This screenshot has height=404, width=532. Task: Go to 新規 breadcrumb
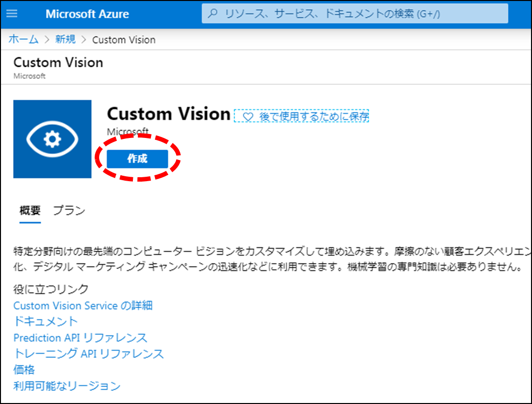66,39
